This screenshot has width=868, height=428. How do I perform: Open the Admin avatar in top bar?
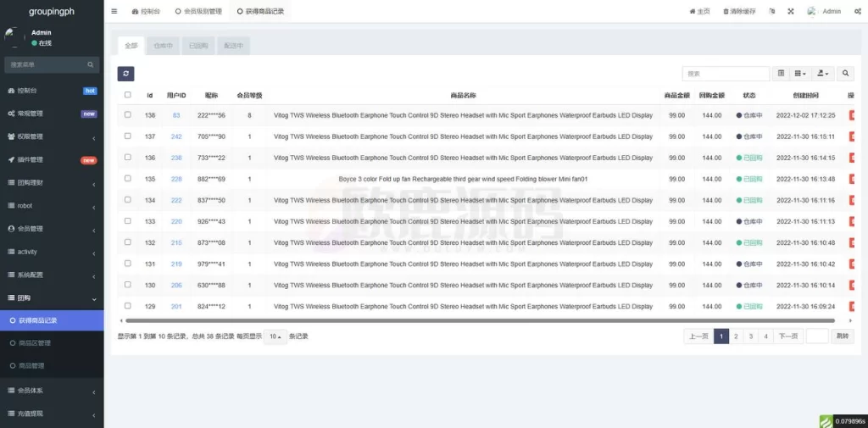812,11
